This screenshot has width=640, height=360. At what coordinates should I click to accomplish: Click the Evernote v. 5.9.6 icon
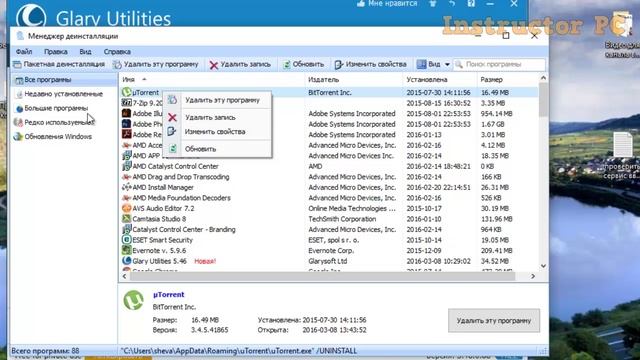(x=127, y=251)
